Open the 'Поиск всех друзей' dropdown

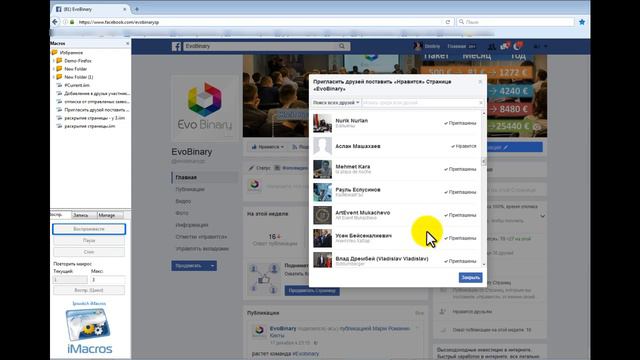(336, 102)
